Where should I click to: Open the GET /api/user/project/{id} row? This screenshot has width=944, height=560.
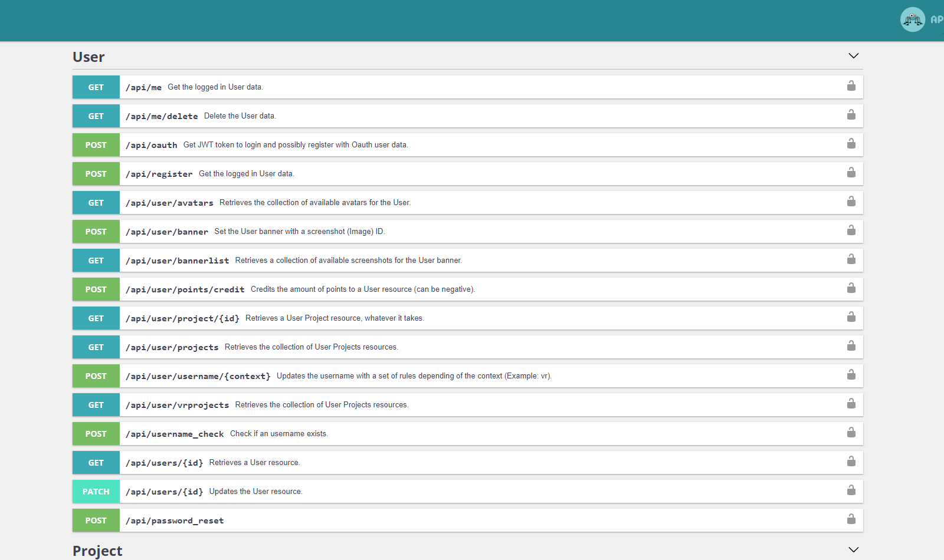pyautogui.click(x=472, y=318)
